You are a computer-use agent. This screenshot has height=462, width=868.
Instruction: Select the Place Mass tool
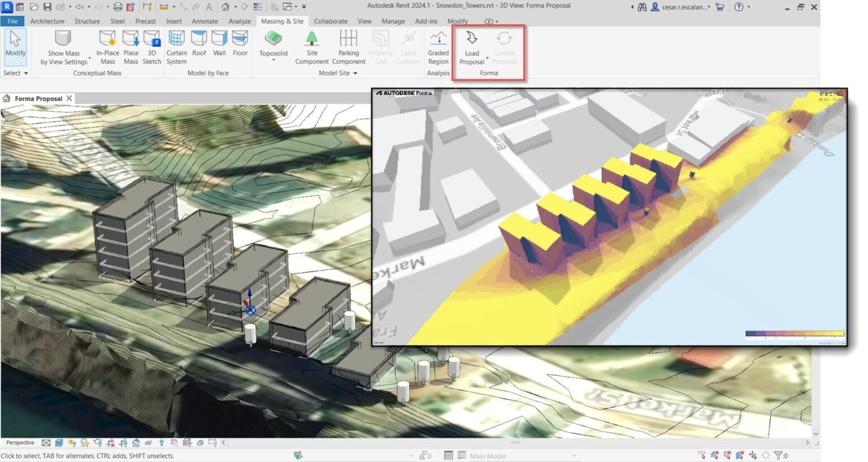point(131,46)
